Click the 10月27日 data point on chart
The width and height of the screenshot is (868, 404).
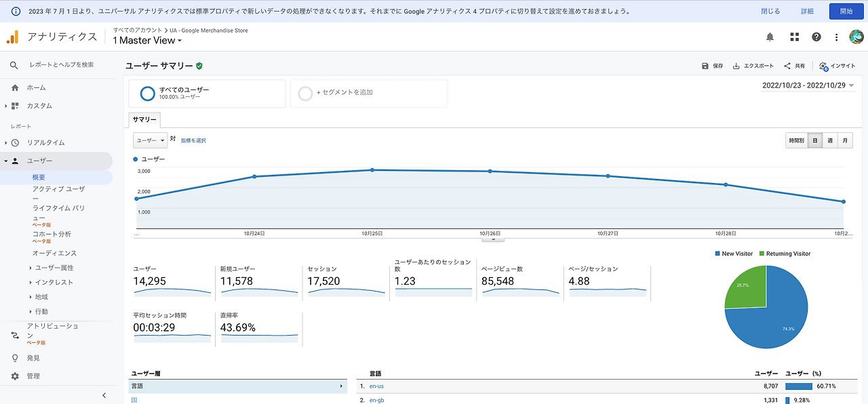608,176
